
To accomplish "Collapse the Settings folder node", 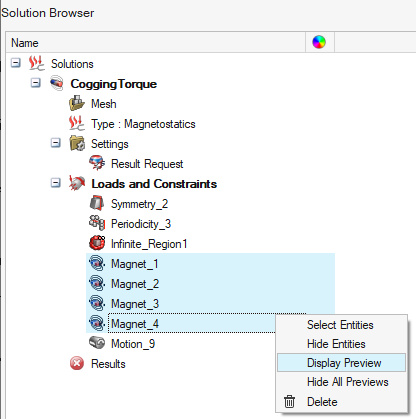I will click(x=56, y=143).
